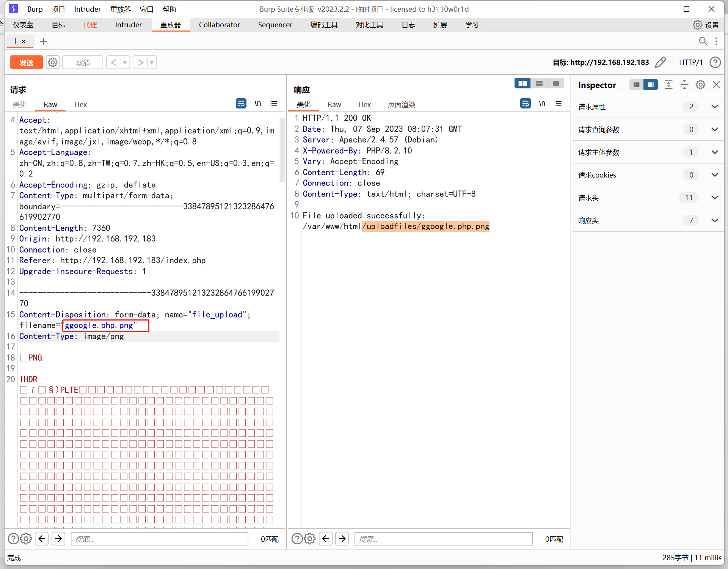Open the history dropdown beside back arrow
This screenshot has width=728, height=569.
[x=125, y=62]
